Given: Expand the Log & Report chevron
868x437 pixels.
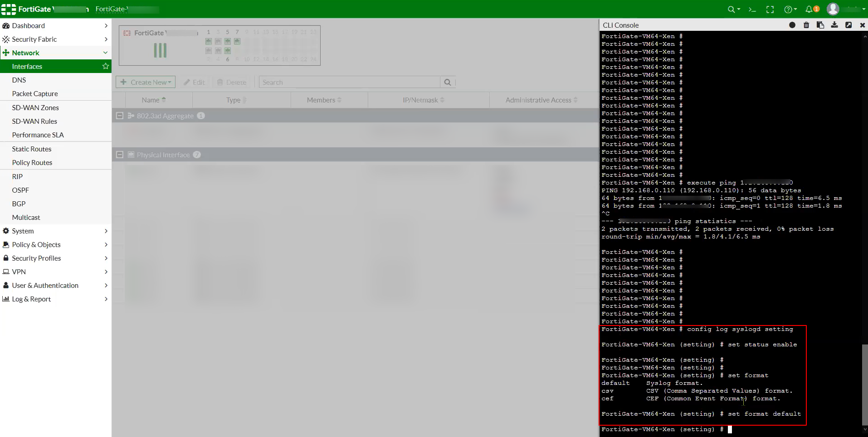Looking at the screenshot, I should (x=106, y=299).
